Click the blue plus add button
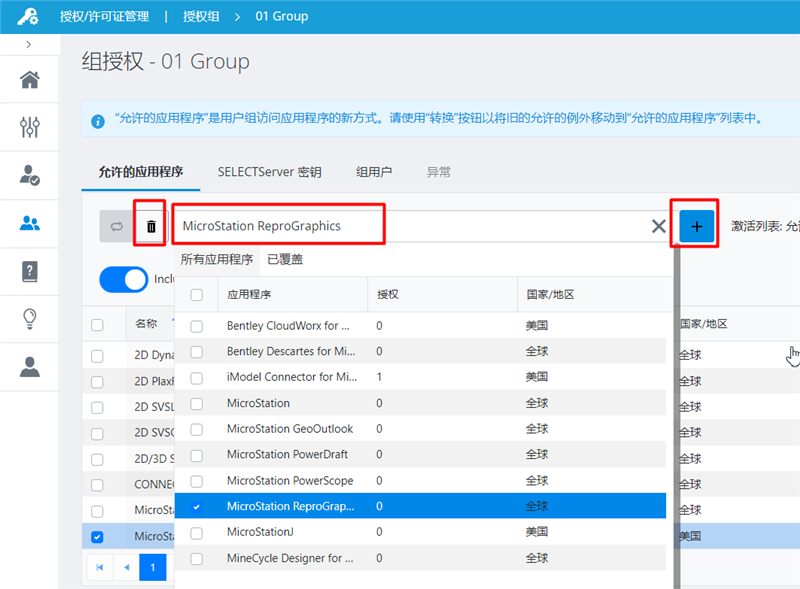 [x=697, y=226]
